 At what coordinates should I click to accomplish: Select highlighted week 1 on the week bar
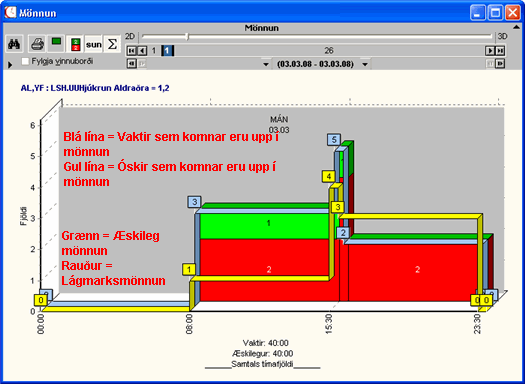[x=167, y=51]
